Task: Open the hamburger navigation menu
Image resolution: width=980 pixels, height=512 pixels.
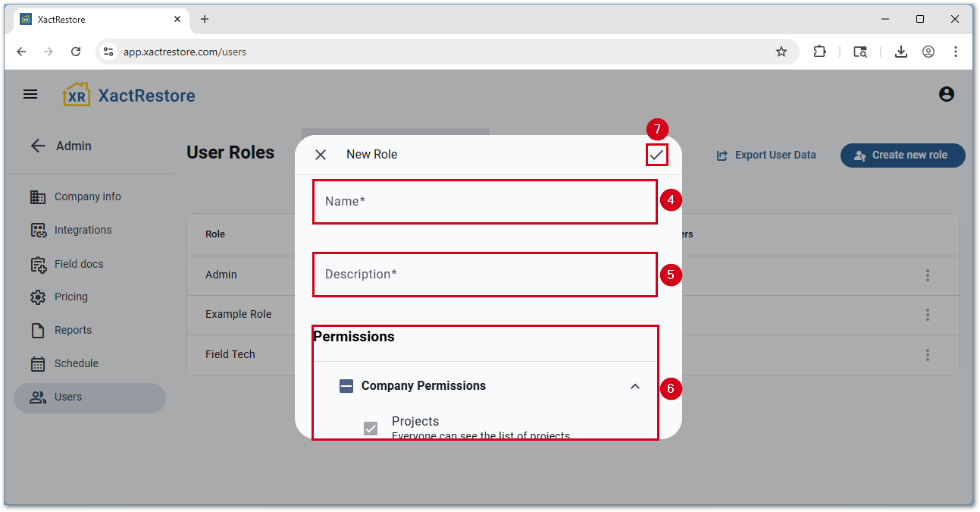Action: coord(30,95)
